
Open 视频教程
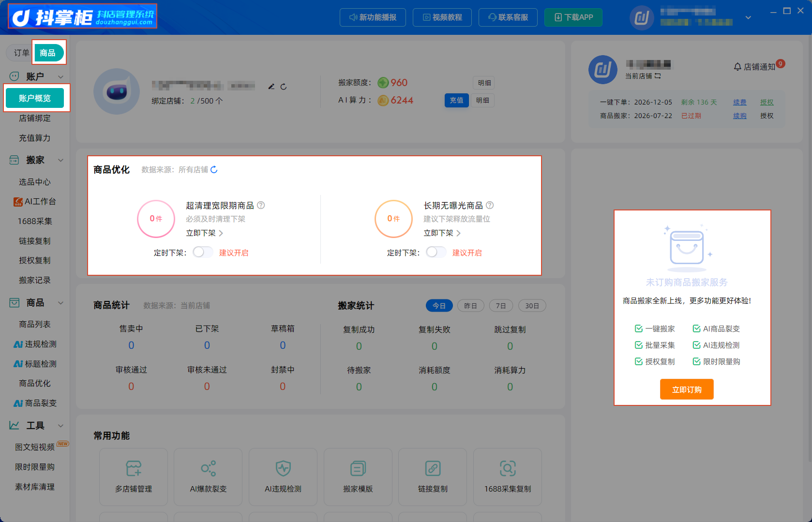(x=442, y=17)
